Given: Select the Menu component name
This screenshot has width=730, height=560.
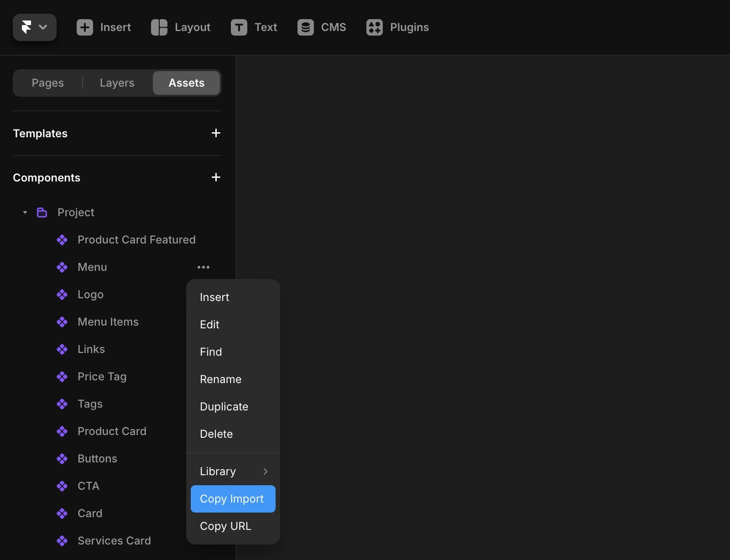Looking at the screenshot, I should point(92,267).
